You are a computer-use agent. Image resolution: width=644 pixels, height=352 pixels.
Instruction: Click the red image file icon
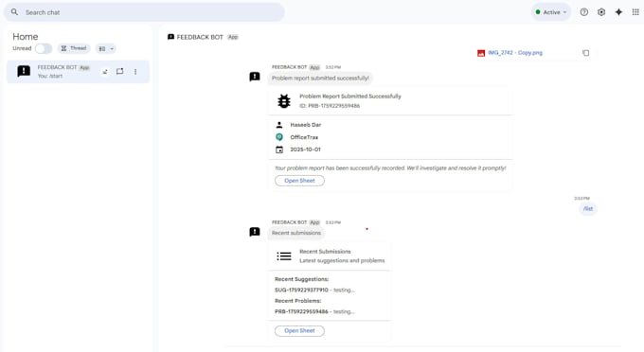[480, 53]
